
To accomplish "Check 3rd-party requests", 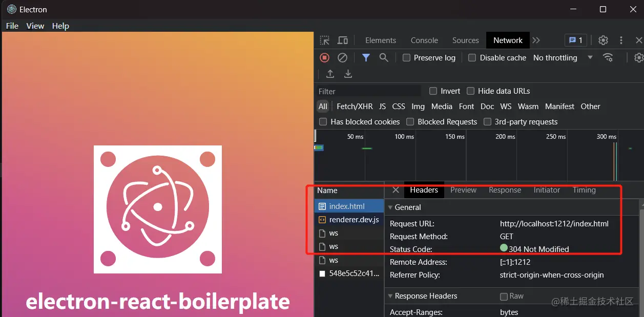I will click(488, 122).
